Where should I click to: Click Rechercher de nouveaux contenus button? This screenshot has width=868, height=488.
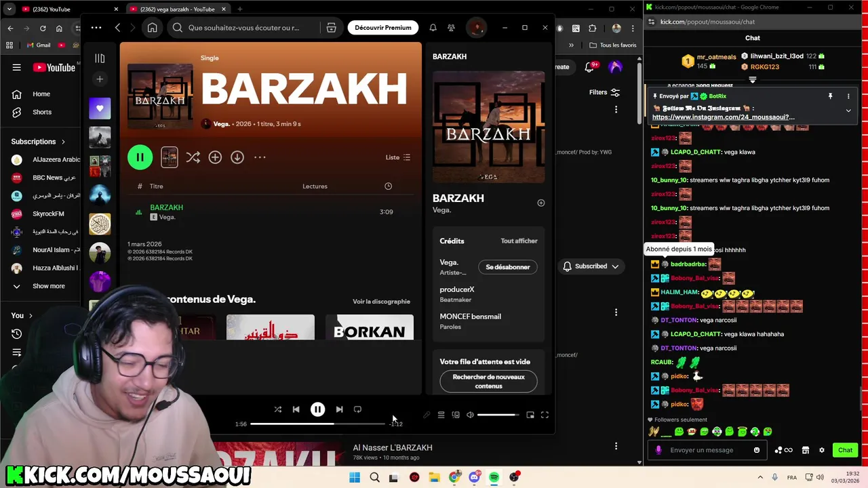(488, 382)
